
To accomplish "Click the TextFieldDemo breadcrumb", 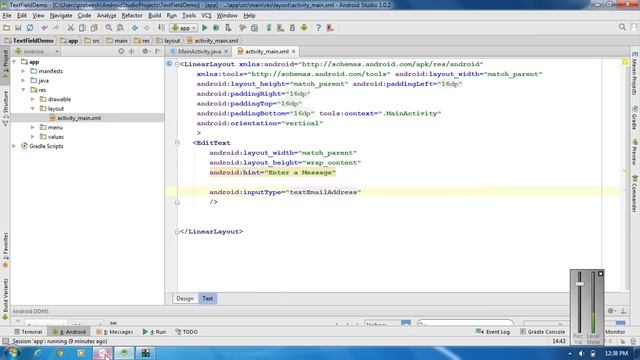I will (x=29, y=41).
